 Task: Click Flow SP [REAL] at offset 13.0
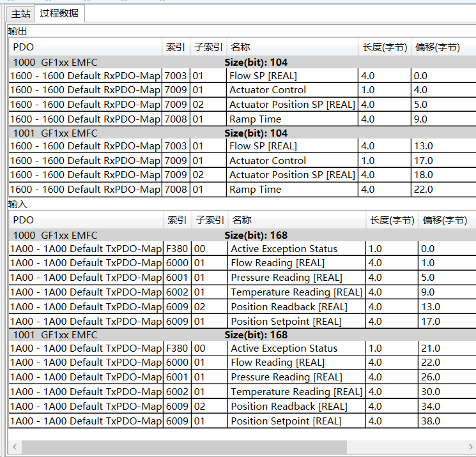[263, 146]
